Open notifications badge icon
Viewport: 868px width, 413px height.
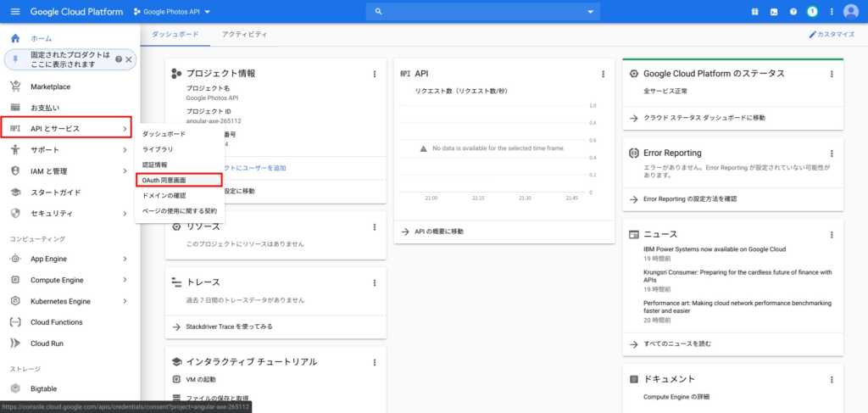coord(812,12)
